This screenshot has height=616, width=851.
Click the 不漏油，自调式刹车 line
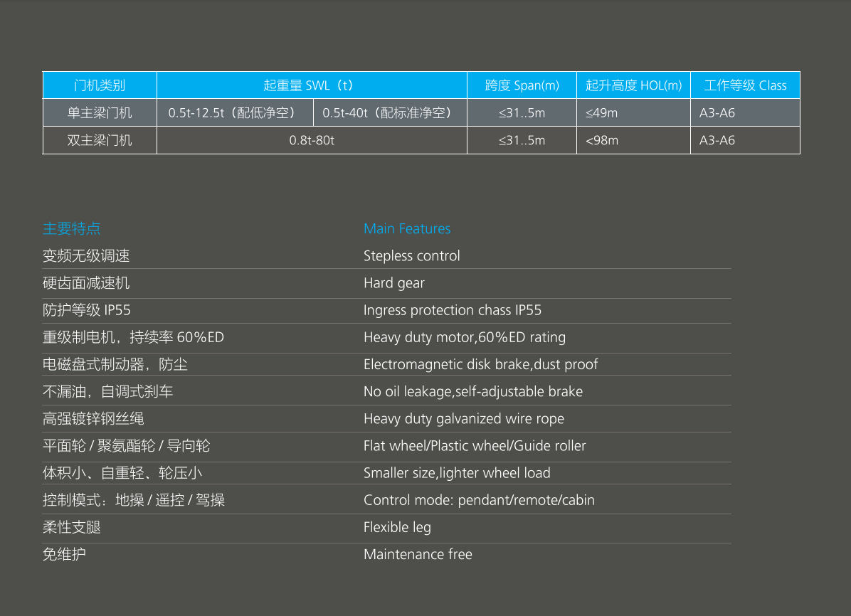click(x=108, y=391)
